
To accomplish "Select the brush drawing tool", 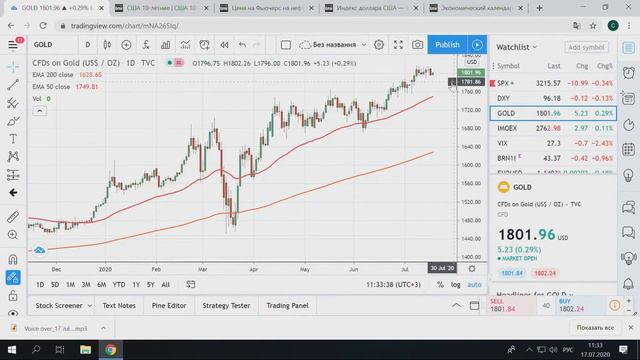I will [x=13, y=121].
